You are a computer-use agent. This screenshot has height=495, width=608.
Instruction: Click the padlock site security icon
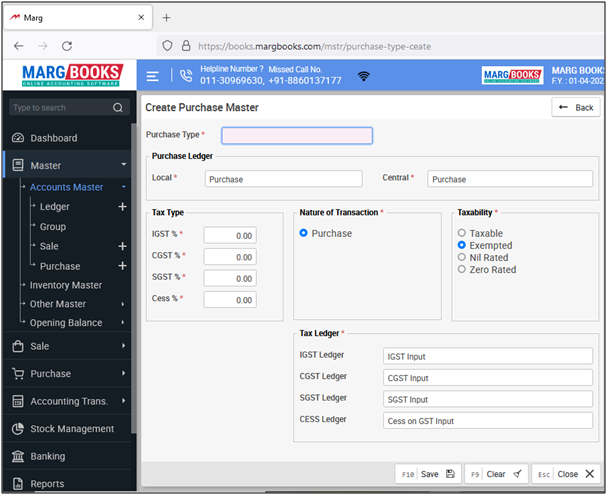tap(186, 46)
